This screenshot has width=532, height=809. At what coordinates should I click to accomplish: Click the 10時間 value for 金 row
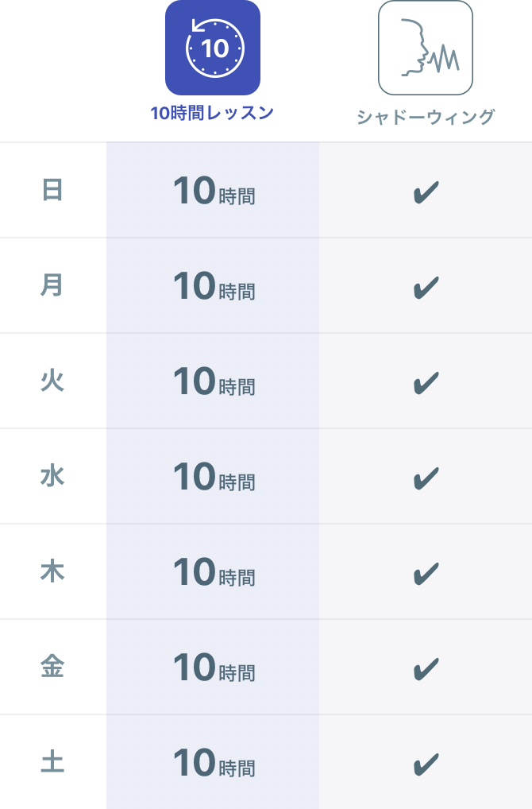click(214, 668)
